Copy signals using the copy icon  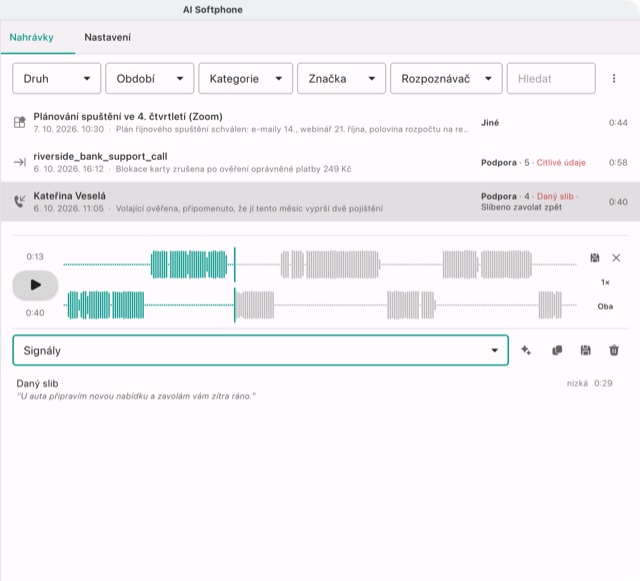pyautogui.click(x=557, y=350)
